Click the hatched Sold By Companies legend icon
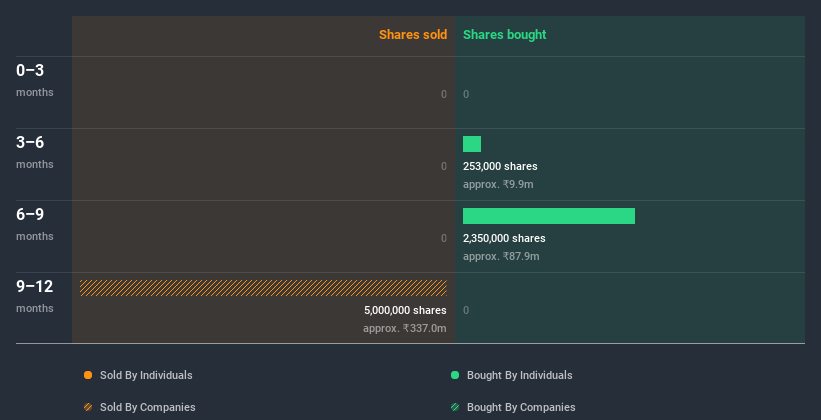 click(x=88, y=407)
